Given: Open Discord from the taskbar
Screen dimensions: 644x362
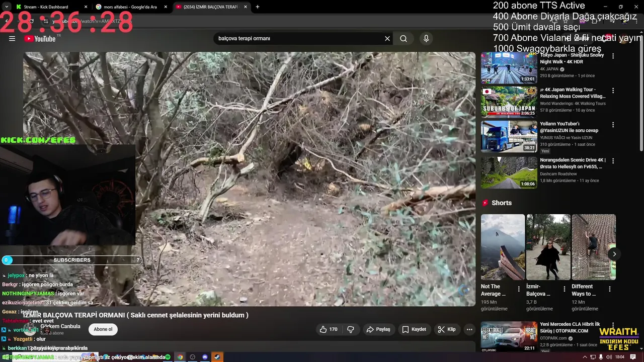Looking at the screenshot, I should [x=205, y=357].
